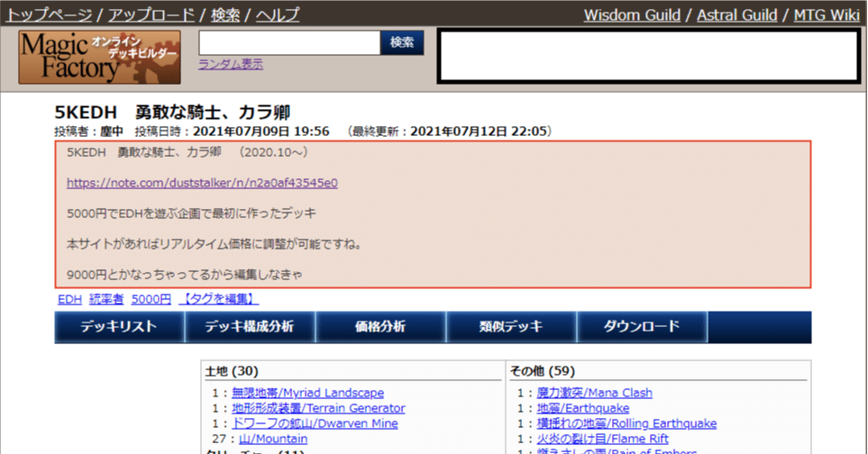868x454 pixels.
Task: Select the 統率者 tag
Action: pyautogui.click(x=106, y=299)
